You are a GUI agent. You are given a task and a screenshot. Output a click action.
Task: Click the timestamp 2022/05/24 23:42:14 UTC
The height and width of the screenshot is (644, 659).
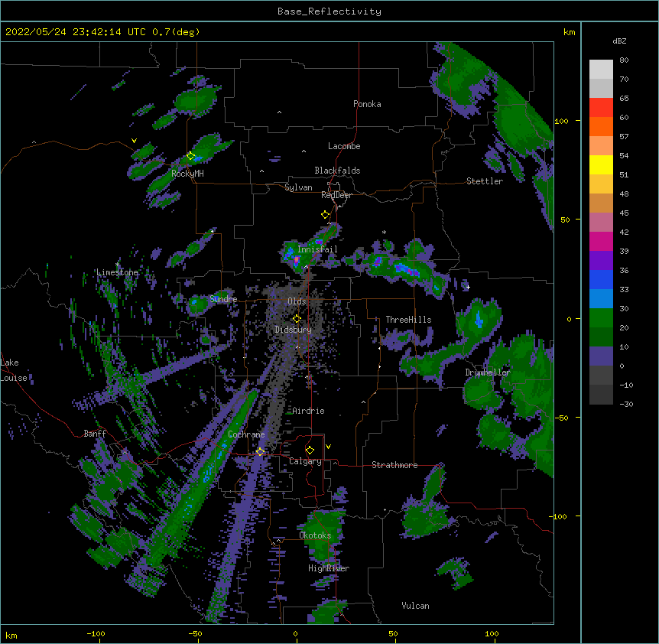[x=76, y=32]
